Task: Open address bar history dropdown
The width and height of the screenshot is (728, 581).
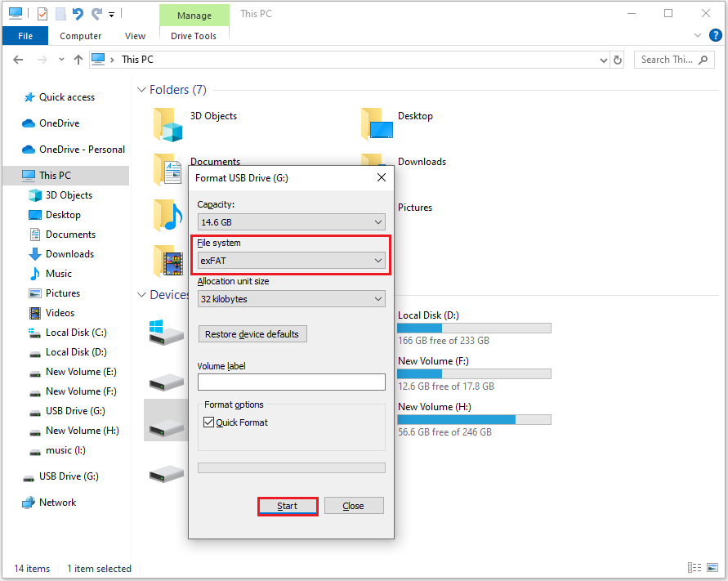Action: pyautogui.click(x=603, y=60)
